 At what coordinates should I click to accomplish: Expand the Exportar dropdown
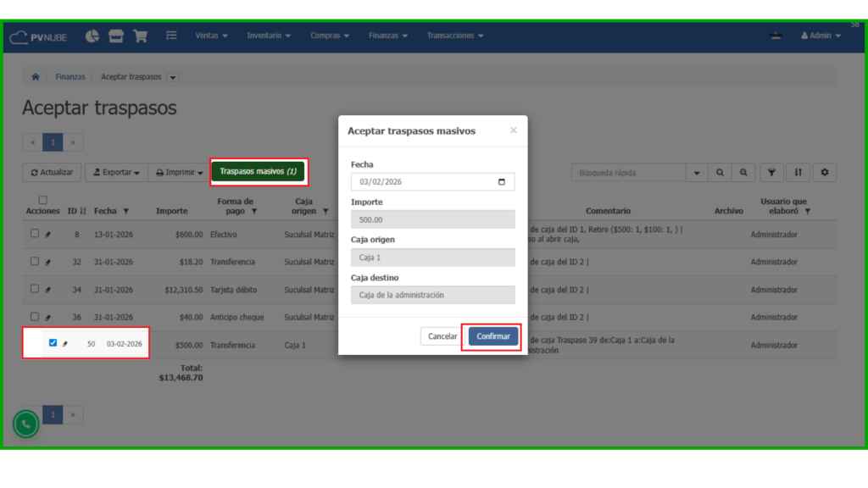(x=117, y=173)
